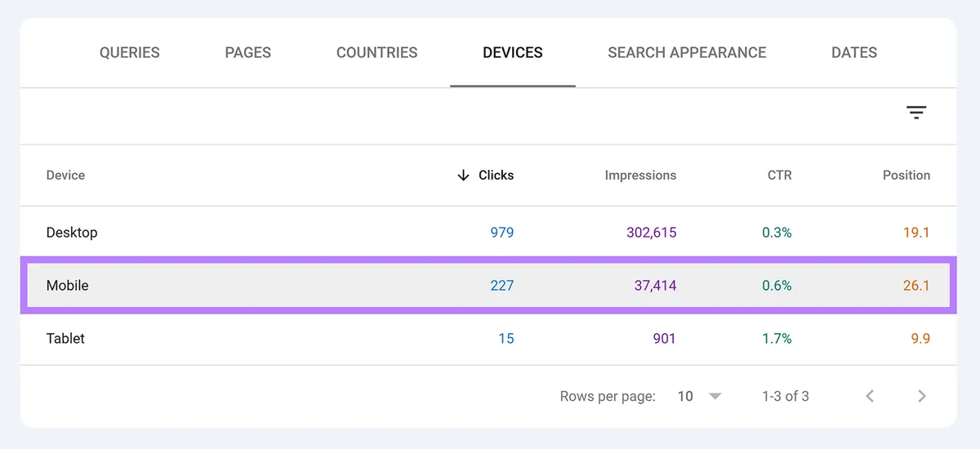Open the Search Appearance tab
980x449 pixels.
[x=687, y=52]
